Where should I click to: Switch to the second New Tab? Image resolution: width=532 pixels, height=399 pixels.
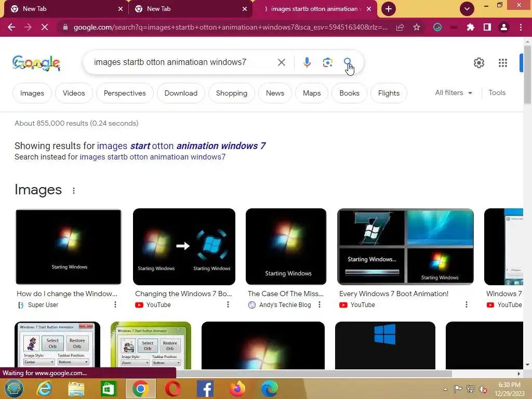pyautogui.click(x=190, y=9)
